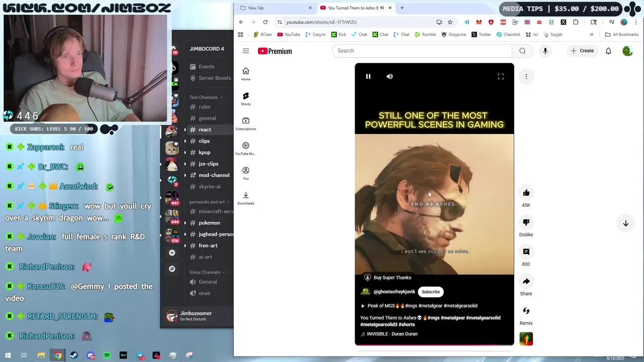Open YouTube notifications bell
The height and width of the screenshot is (362, 644).
(x=608, y=51)
